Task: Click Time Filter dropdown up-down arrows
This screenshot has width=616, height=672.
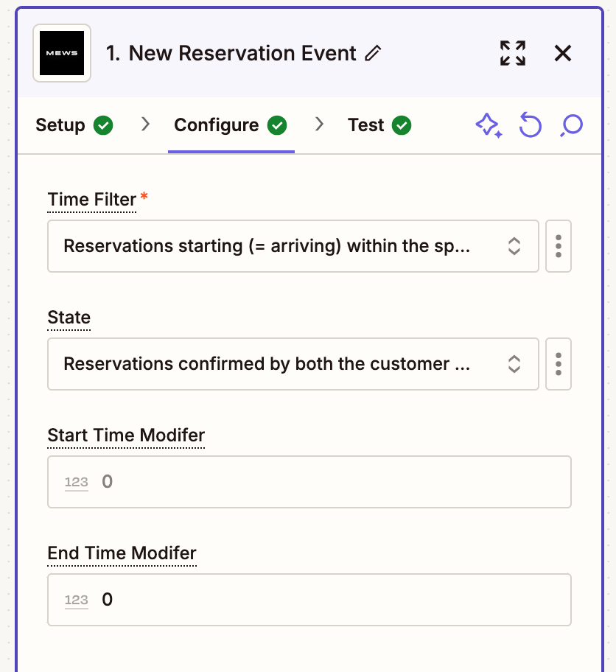Action: tap(514, 246)
